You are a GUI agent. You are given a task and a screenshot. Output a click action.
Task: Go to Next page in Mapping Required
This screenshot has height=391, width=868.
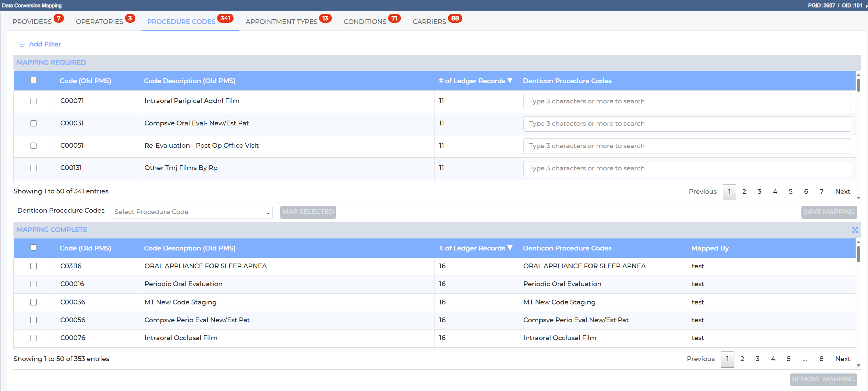pos(843,192)
